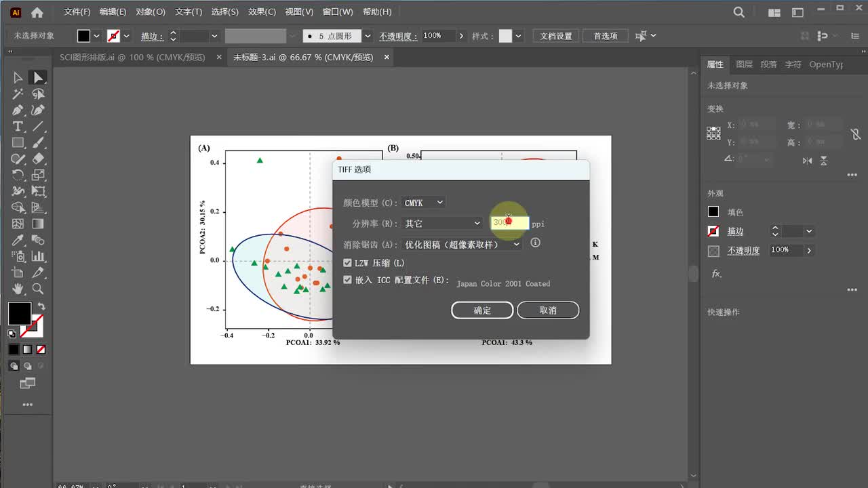The height and width of the screenshot is (488, 868).
Task: Expand the 消除锯齿 dropdown list
Action: (462, 244)
